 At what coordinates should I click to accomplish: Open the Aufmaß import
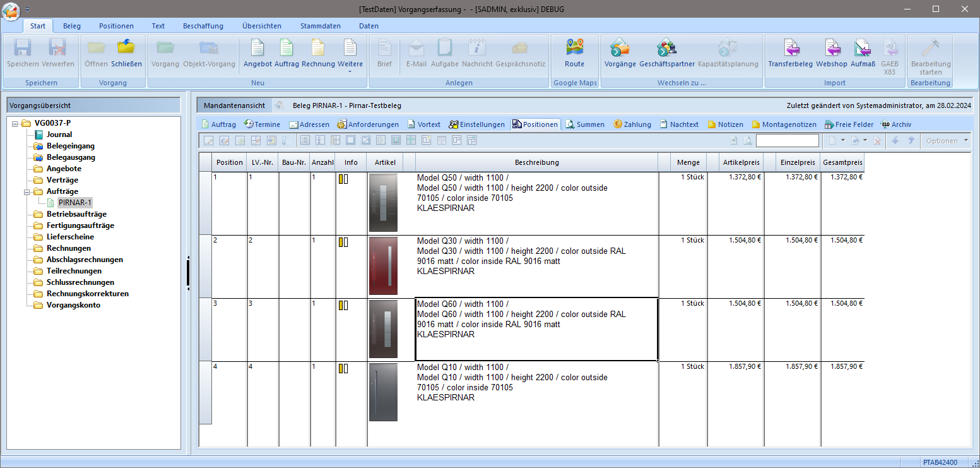click(863, 49)
